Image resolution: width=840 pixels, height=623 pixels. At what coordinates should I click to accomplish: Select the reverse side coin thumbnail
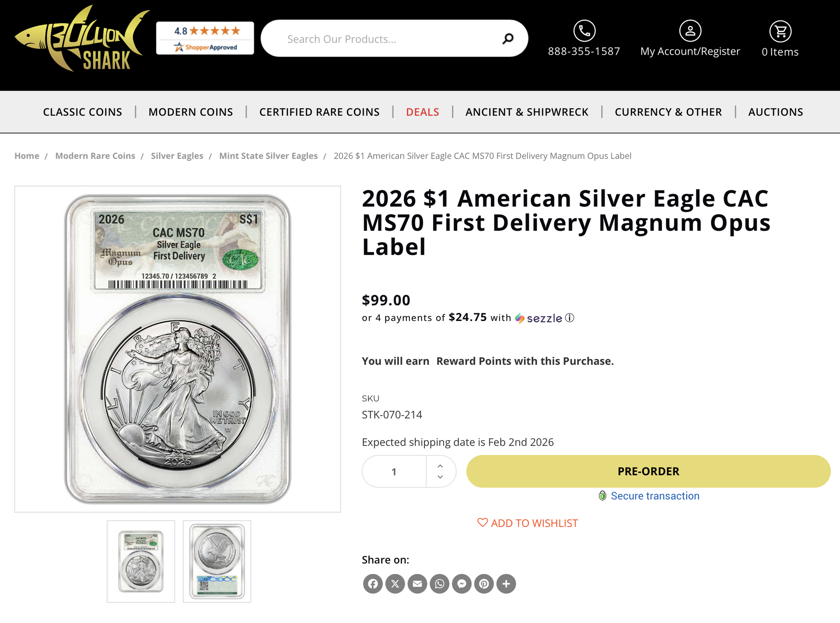[x=217, y=561]
